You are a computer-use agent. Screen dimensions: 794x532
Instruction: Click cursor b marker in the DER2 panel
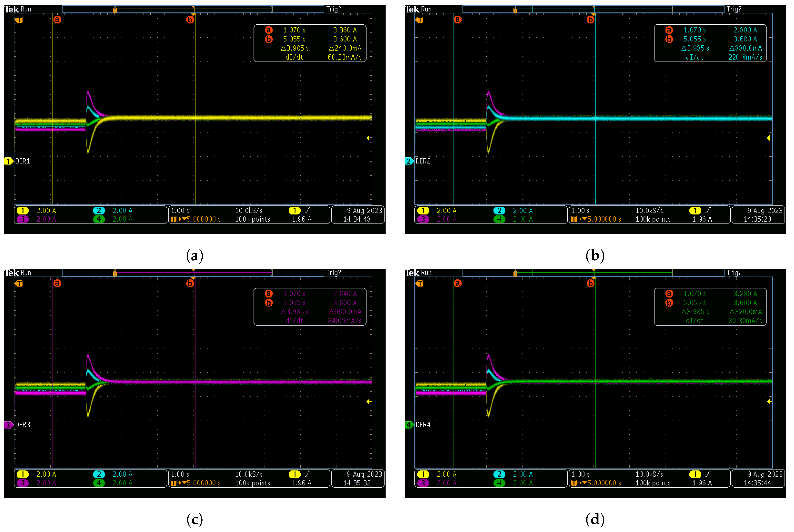click(590, 20)
